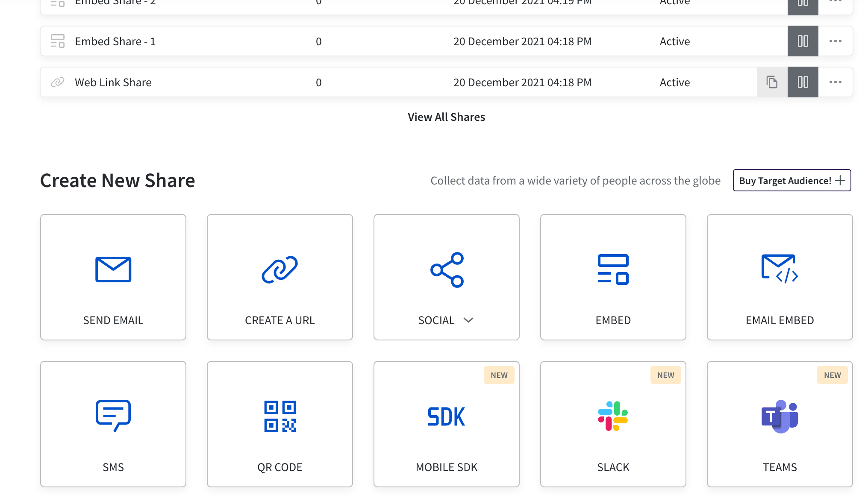The height and width of the screenshot is (504, 865).
Task: Select the Create a URL chain icon
Action: point(280,270)
